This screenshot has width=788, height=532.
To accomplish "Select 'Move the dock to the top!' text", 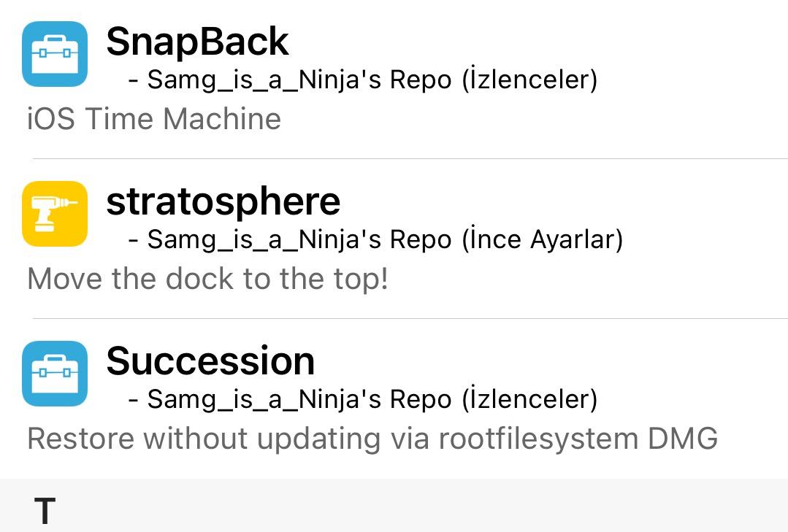I will coord(207,279).
